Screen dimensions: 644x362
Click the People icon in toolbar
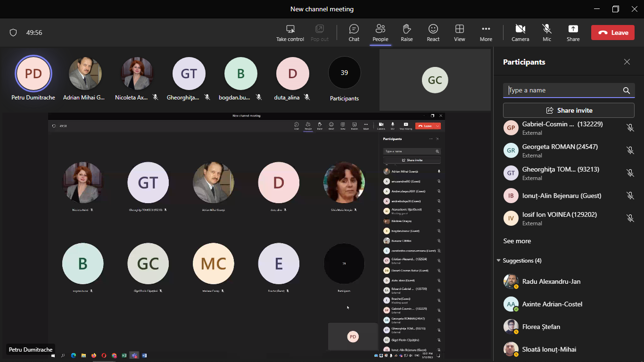(x=380, y=33)
